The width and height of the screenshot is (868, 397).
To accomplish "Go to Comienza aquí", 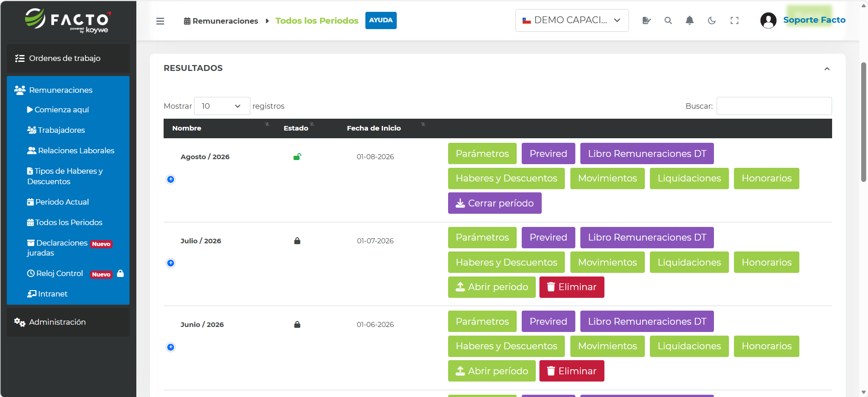I will point(58,110).
